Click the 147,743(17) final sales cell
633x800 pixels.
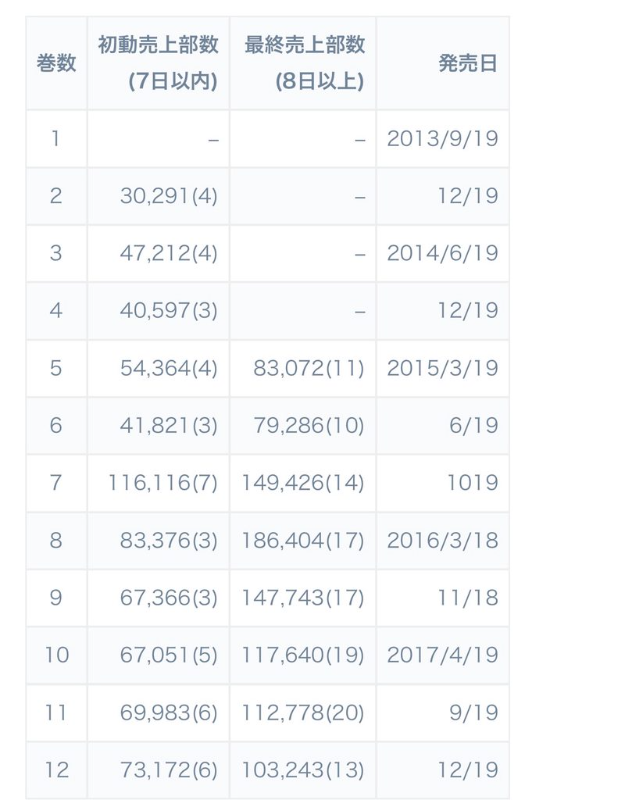click(303, 598)
